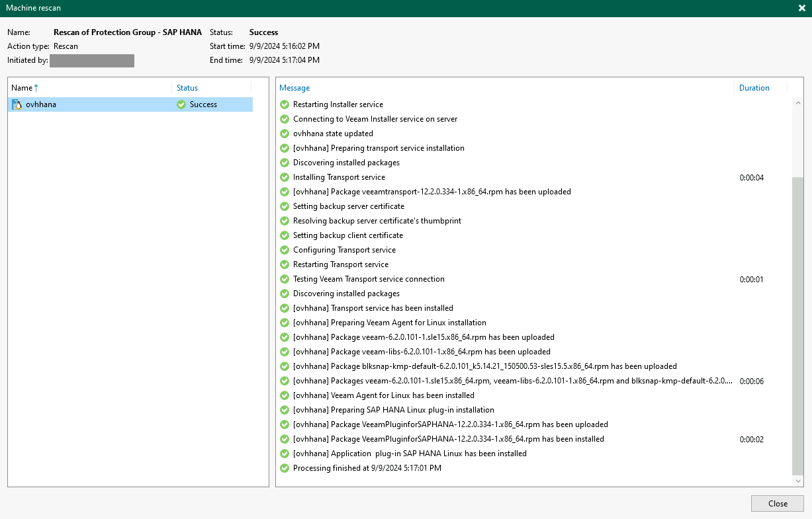
Task: Click the scroll down arrow in log panel
Action: click(x=797, y=481)
